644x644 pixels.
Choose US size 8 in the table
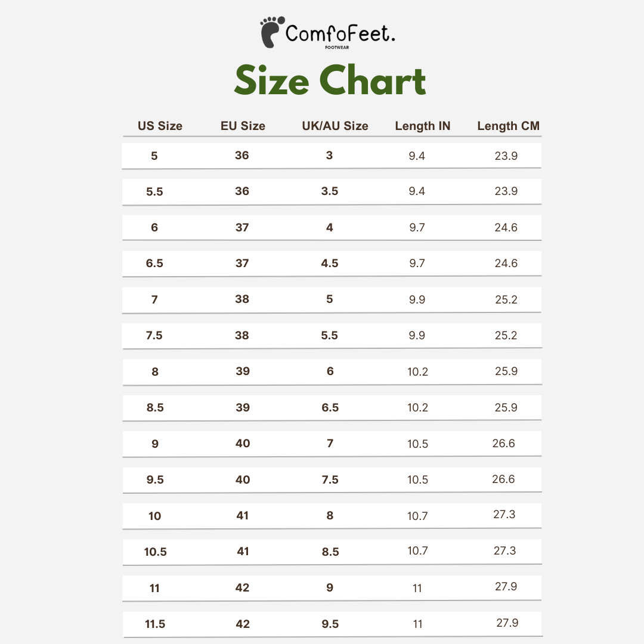click(x=155, y=371)
